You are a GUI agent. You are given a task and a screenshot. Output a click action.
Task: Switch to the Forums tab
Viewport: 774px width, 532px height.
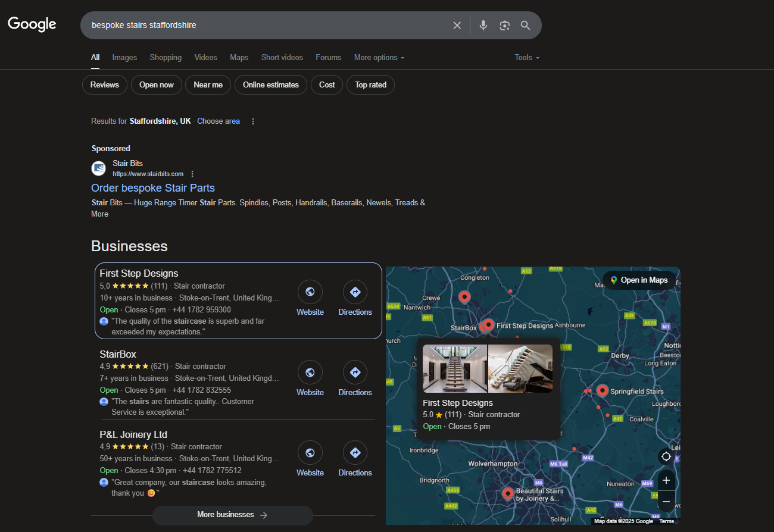(329, 58)
